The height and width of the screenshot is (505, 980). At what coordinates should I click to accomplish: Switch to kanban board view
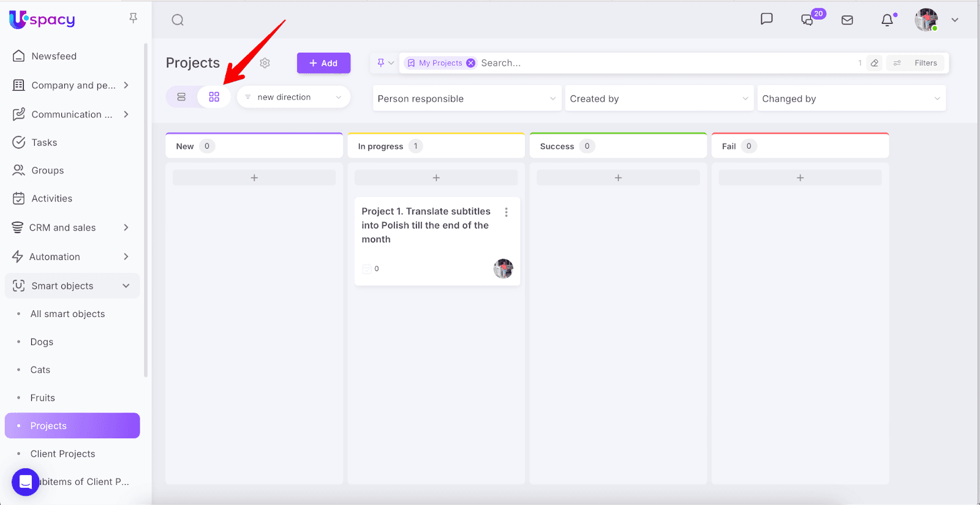(x=214, y=97)
